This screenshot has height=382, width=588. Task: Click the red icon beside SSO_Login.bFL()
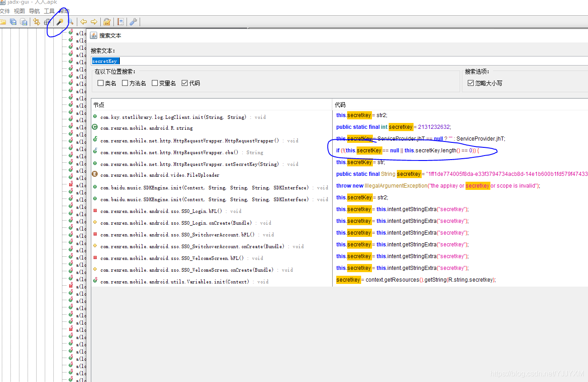[x=95, y=211]
